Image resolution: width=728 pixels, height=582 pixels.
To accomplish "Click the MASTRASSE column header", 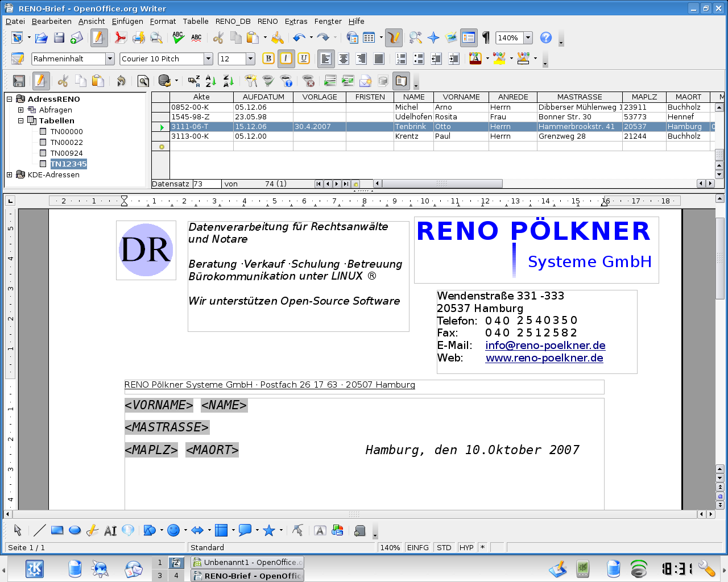I will tap(580, 97).
